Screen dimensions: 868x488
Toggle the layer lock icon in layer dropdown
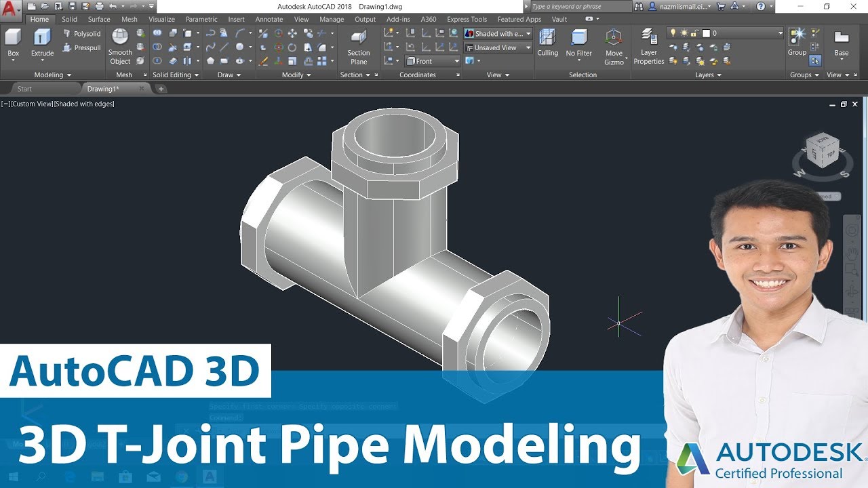click(x=693, y=33)
